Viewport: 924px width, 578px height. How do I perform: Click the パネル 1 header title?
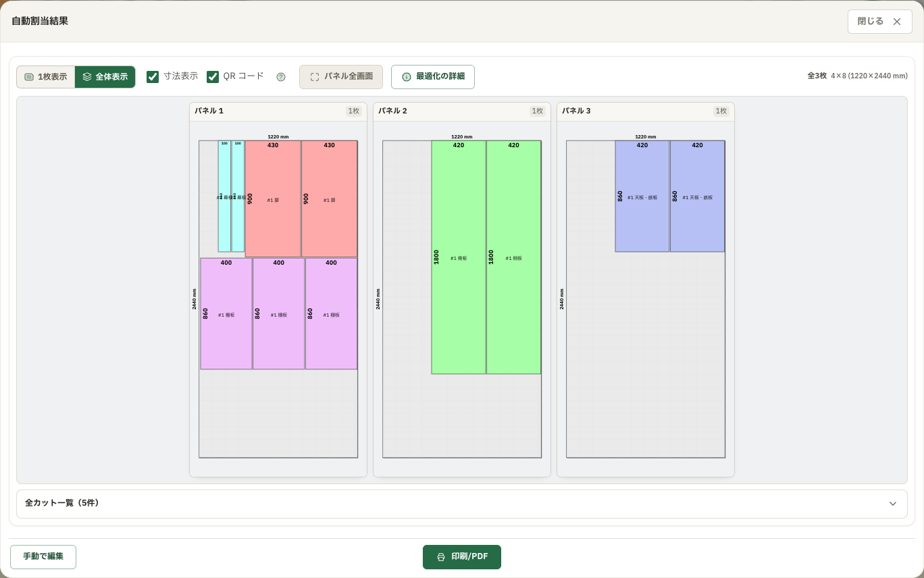(x=209, y=111)
